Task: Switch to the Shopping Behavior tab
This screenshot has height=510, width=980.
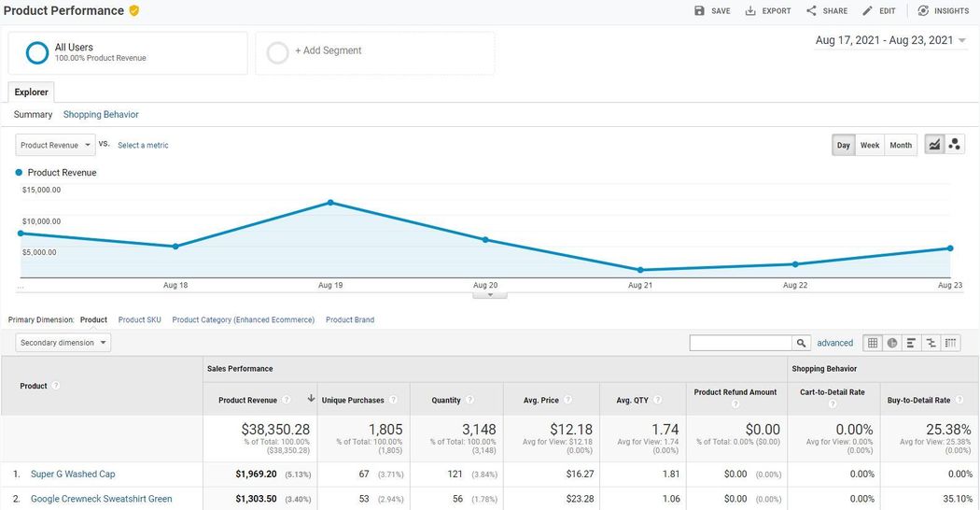Action: coord(101,115)
